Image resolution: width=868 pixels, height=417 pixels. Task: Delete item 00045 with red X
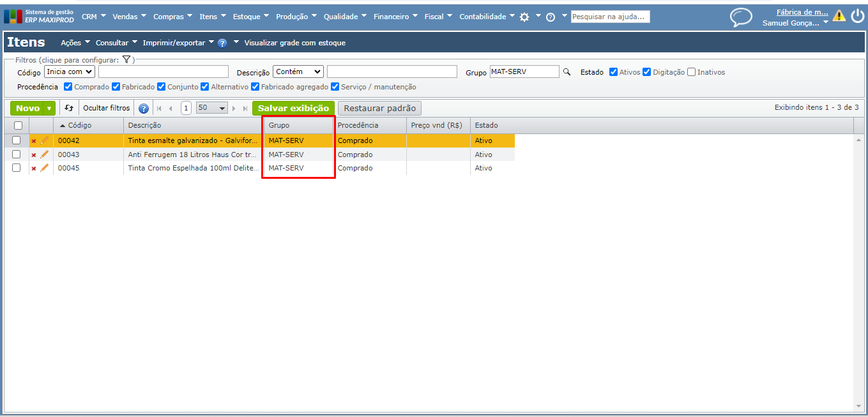(x=34, y=169)
